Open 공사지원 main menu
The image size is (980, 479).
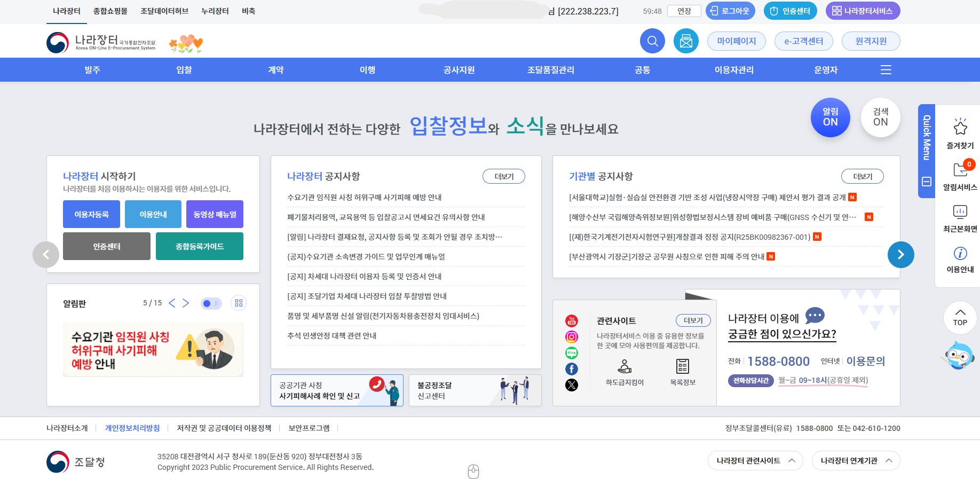click(x=459, y=70)
